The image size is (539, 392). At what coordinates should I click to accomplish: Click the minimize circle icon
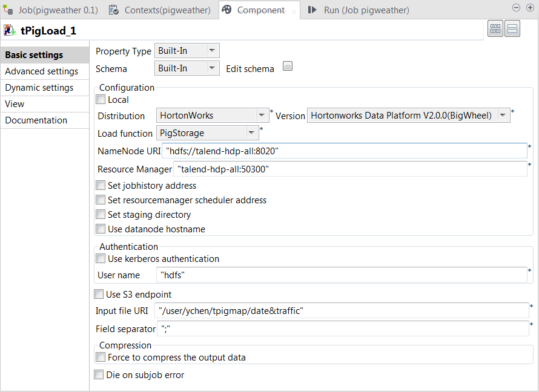pyautogui.click(x=516, y=7)
